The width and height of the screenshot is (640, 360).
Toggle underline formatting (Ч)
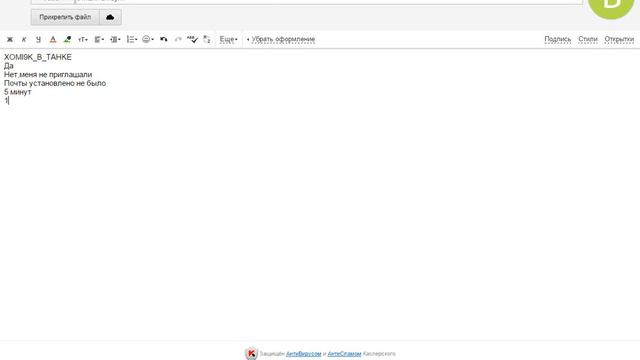click(x=38, y=40)
